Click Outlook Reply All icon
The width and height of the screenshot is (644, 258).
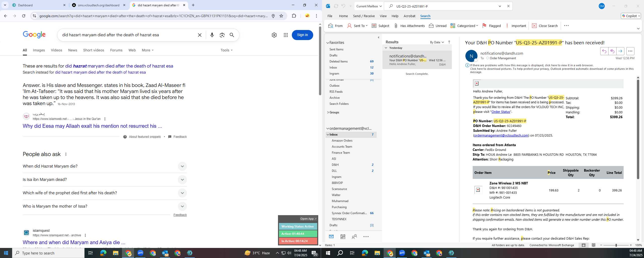pos(612,51)
